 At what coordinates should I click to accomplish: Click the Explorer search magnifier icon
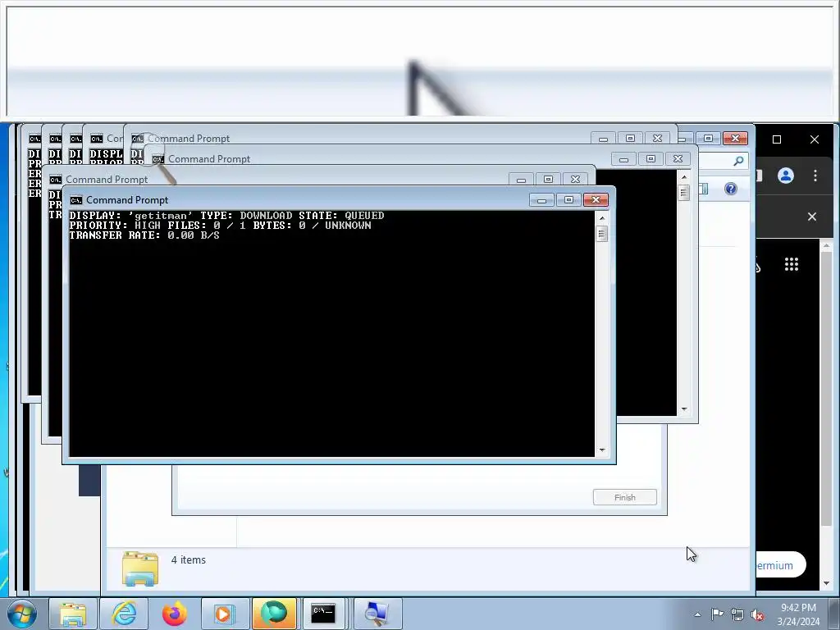(738, 161)
